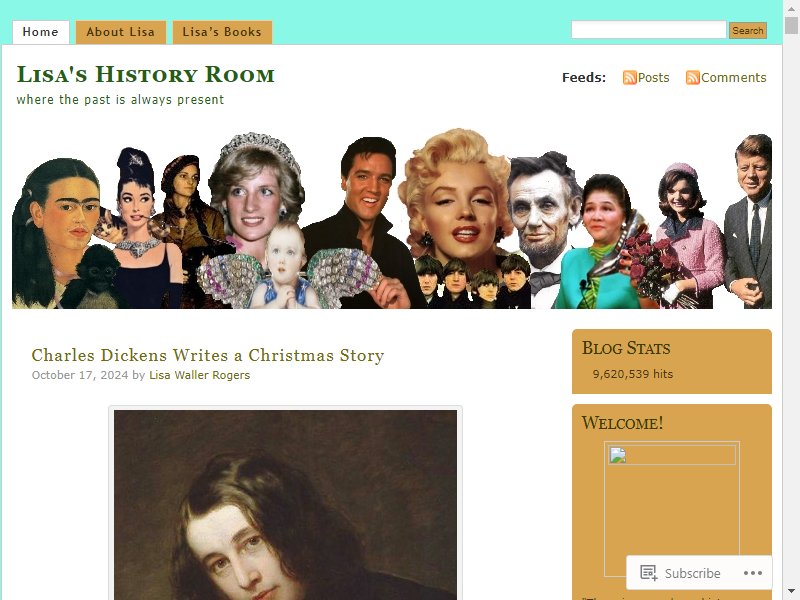Open the Charles Dickens Writes a Christmas Story post
This screenshot has width=800, height=600.
208,355
